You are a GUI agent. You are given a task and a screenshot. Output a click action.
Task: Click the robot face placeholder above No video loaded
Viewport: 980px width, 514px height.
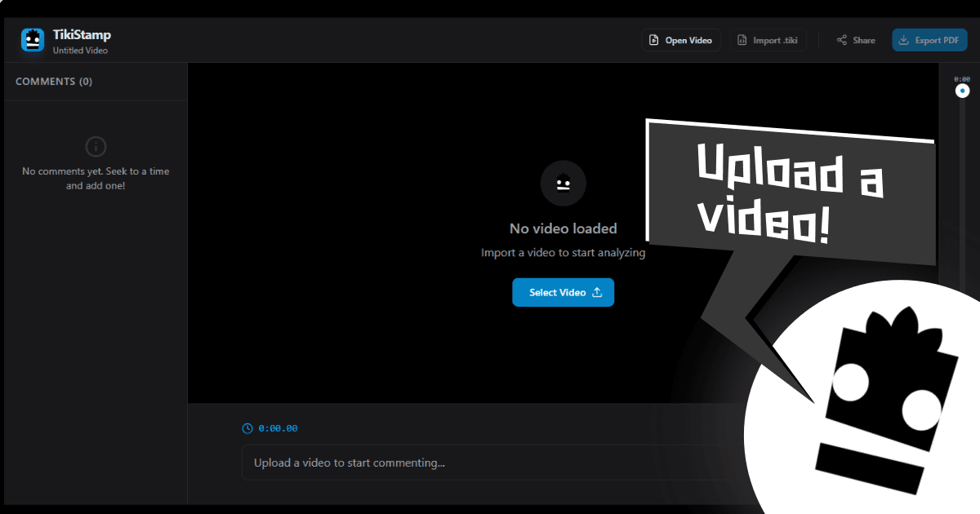point(563,183)
